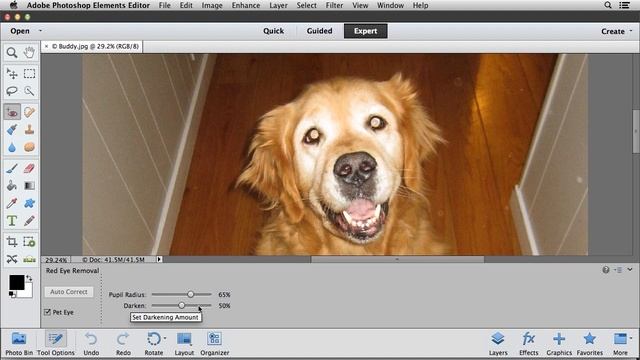Image resolution: width=640 pixels, height=360 pixels.
Task: Switch to Guided edit mode
Action: [319, 31]
